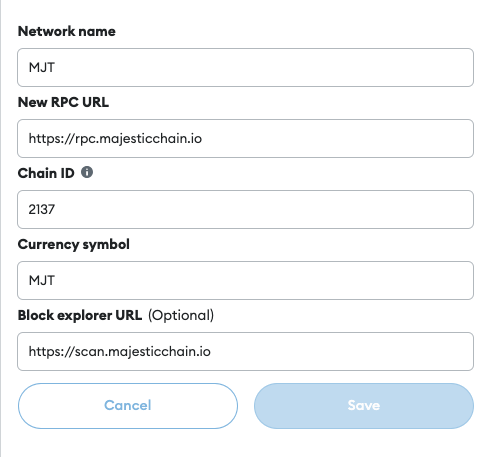
Task: Click the MJT text under Currency symbol
Action: pyautogui.click(x=42, y=280)
